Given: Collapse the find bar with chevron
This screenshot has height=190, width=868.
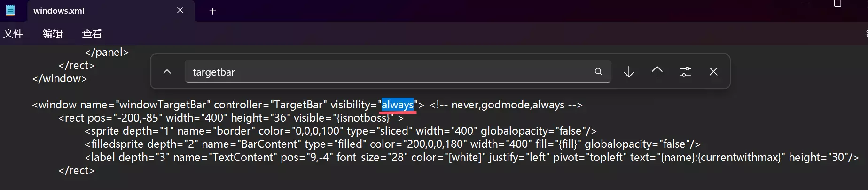Looking at the screenshot, I should 167,72.
